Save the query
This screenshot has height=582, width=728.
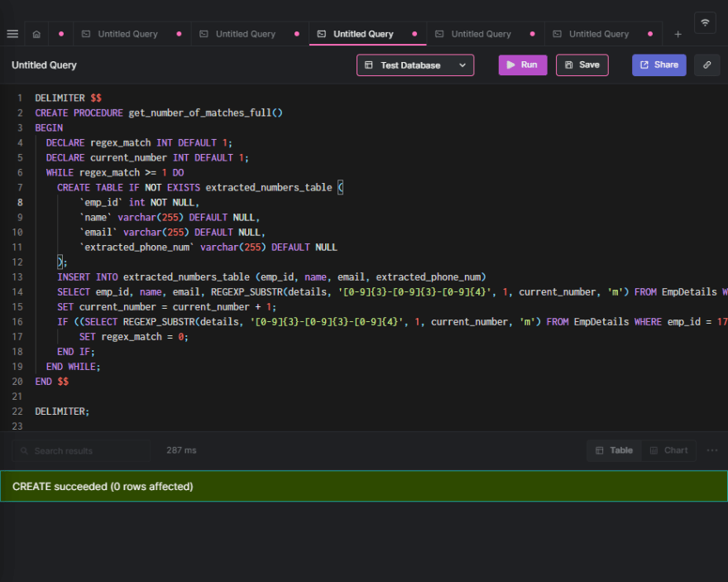point(582,65)
